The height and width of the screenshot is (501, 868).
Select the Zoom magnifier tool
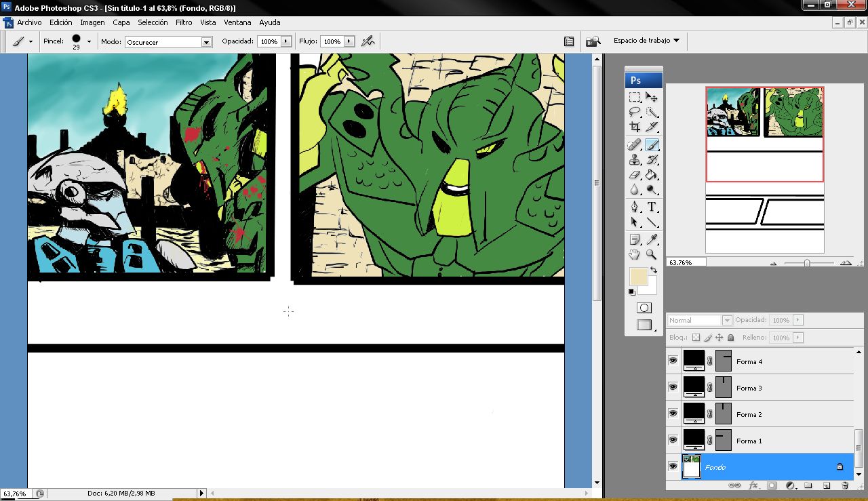[652, 255]
